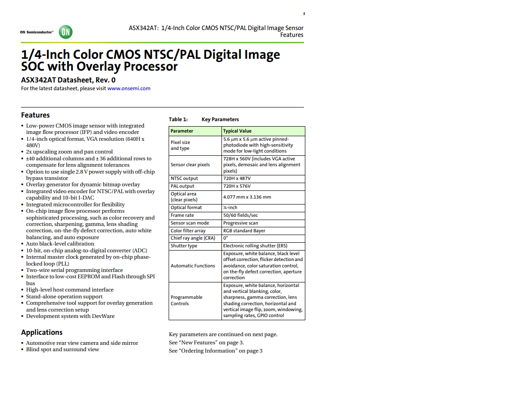This screenshot has height=420, width=525.
Task: Click the 'Sensor clear pixels' cell
Action: (195, 164)
